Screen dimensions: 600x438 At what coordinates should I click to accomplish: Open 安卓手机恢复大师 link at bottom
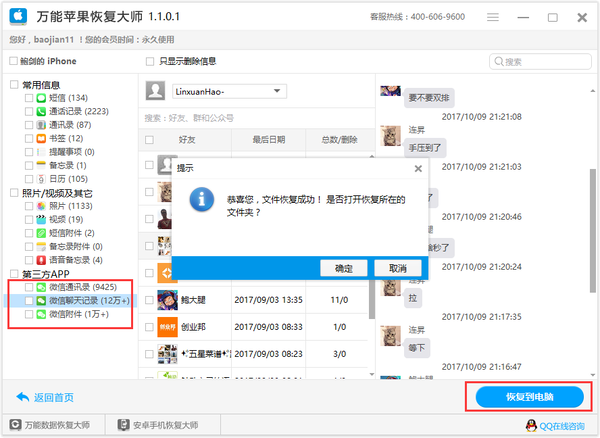165,425
